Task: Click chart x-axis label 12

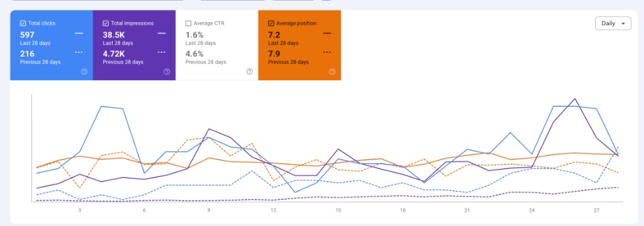Action: coord(273,210)
